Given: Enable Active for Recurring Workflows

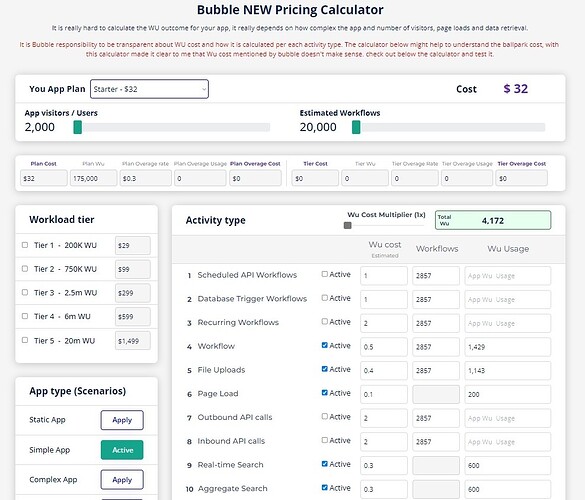Looking at the screenshot, I should click(325, 321).
